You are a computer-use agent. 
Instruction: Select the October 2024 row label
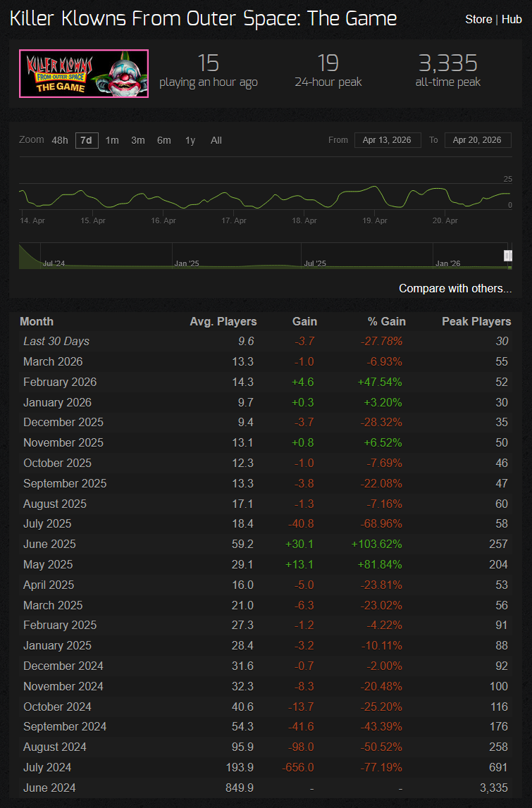pos(57,707)
